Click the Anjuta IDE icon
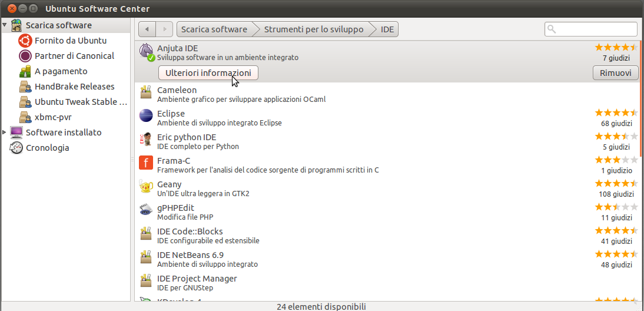 tap(147, 52)
